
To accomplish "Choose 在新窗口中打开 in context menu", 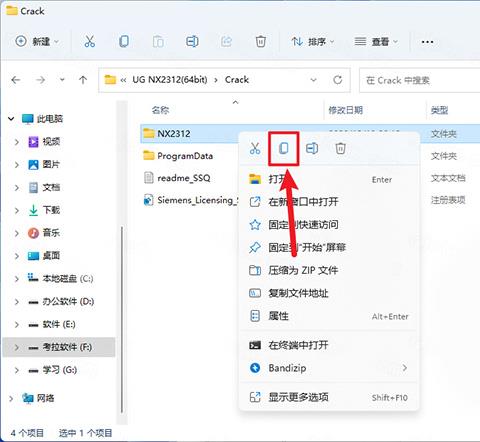I will click(328, 201).
